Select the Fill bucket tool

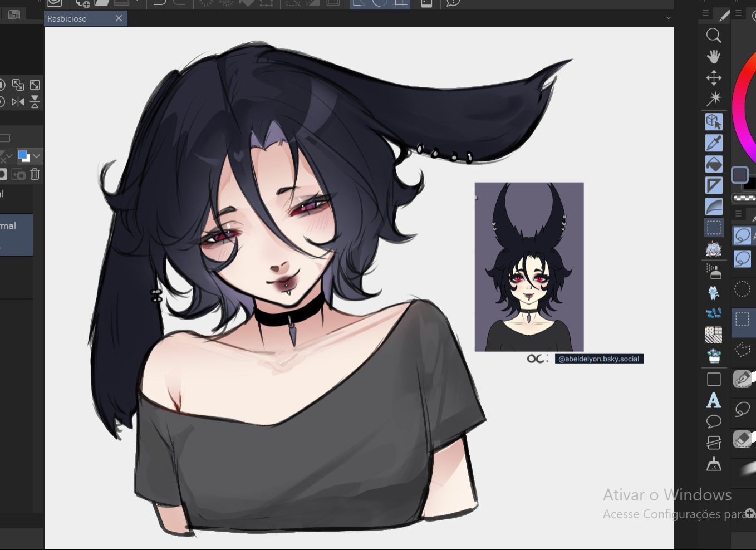[714, 164]
